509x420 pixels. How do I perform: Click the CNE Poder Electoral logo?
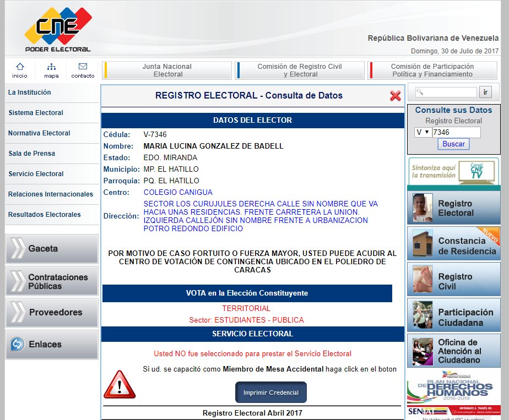pyautogui.click(x=58, y=30)
